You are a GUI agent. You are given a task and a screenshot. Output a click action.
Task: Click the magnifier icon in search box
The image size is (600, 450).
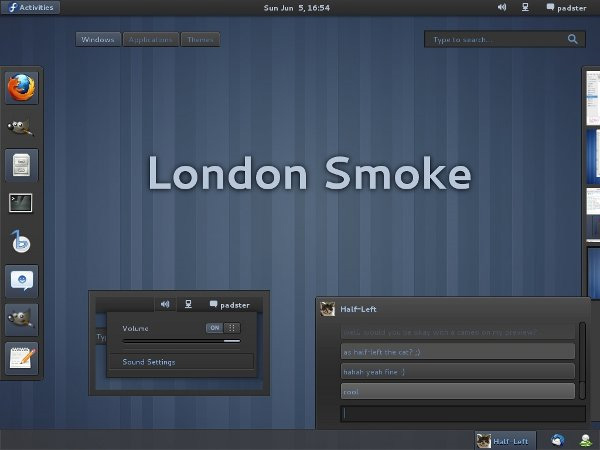574,39
